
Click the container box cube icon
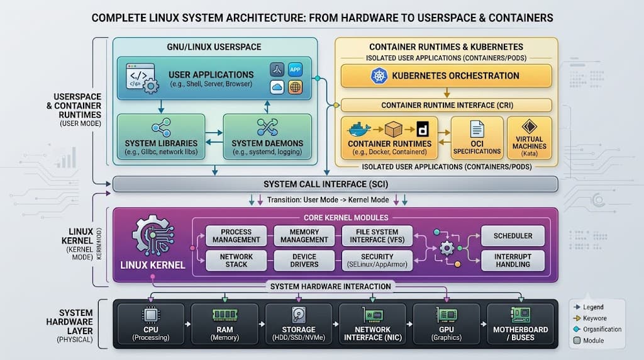(393, 129)
